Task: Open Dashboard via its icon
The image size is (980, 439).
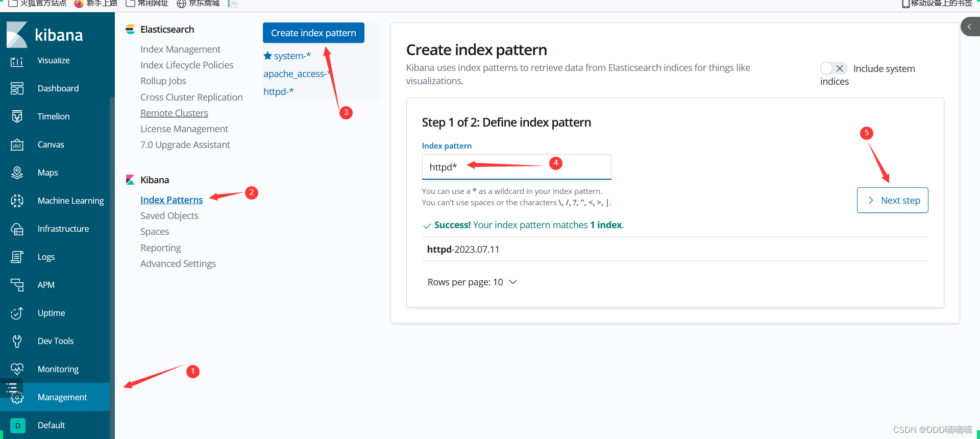Action: 17,88
